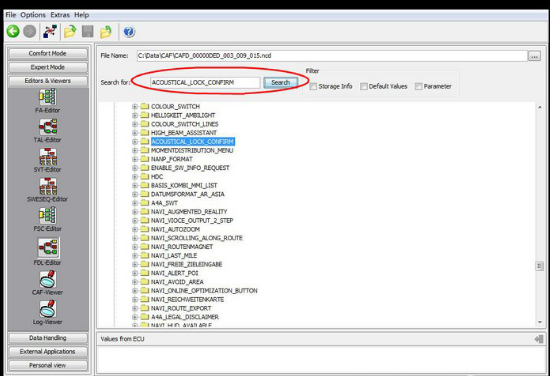The width and height of the screenshot is (550, 376).
Task: Click the blue help question icon
Action: click(x=129, y=32)
